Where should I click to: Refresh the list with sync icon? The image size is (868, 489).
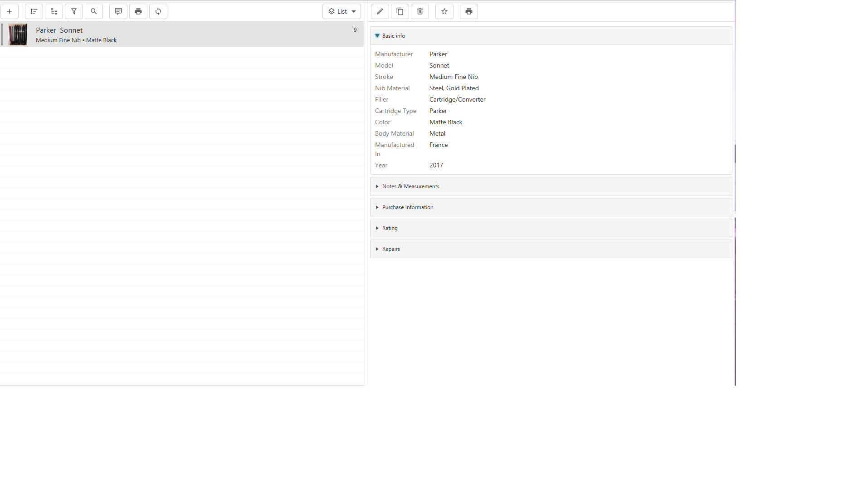pos(158,11)
